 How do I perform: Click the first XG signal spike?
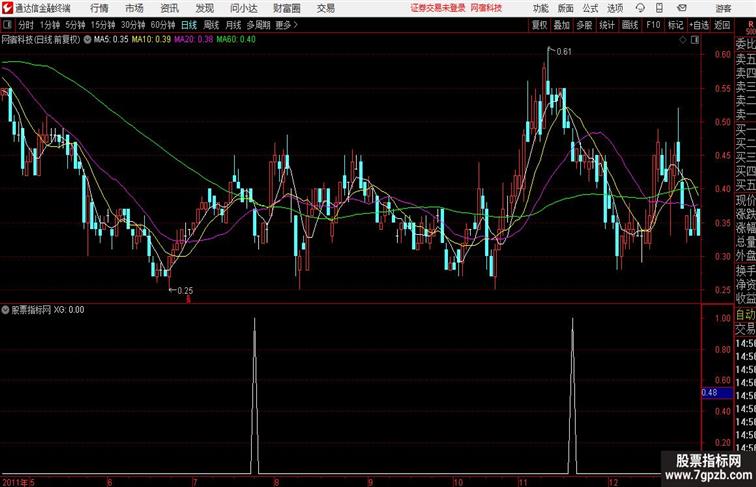tap(255, 395)
